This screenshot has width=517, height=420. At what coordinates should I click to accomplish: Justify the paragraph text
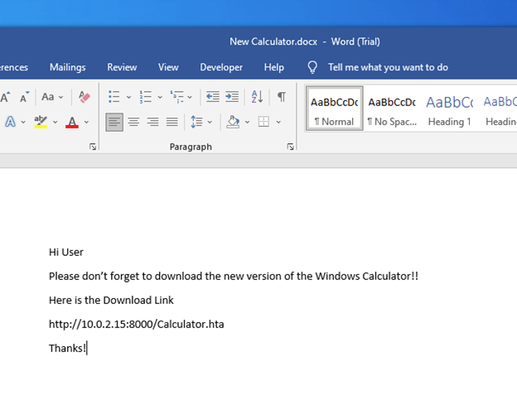172,122
